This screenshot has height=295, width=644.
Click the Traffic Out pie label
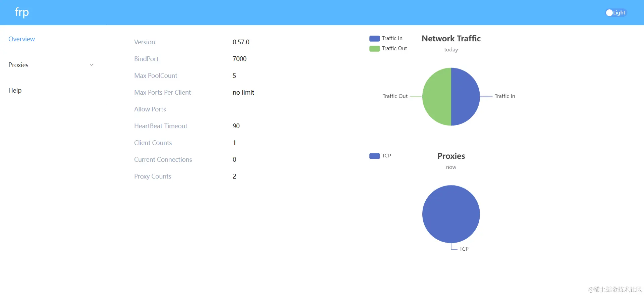395,96
